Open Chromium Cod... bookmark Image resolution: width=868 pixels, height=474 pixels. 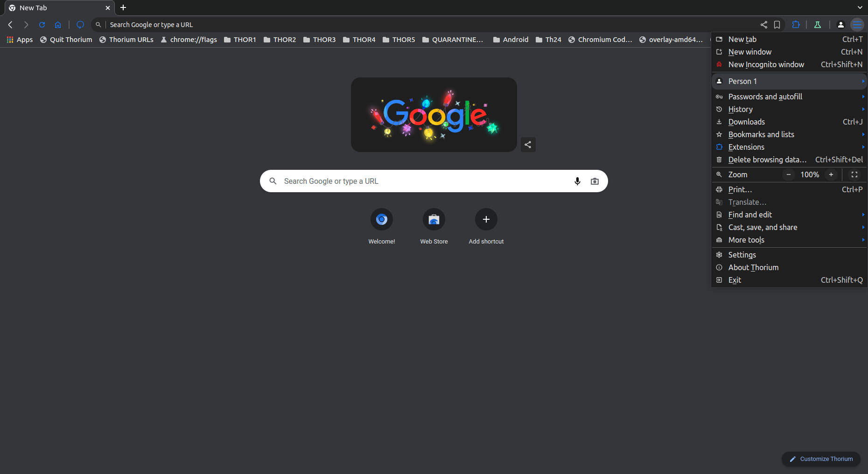(x=600, y=40)
